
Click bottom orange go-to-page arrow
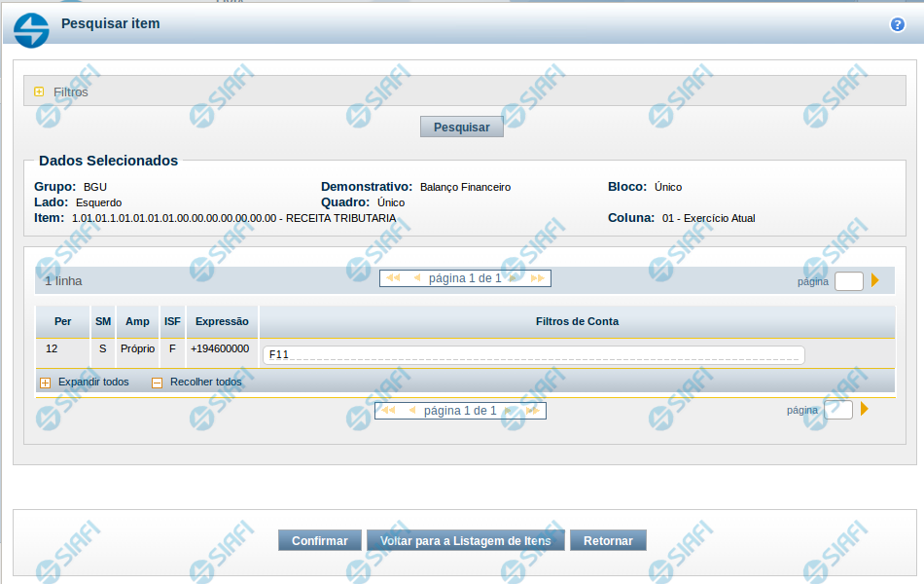point(865,409)
